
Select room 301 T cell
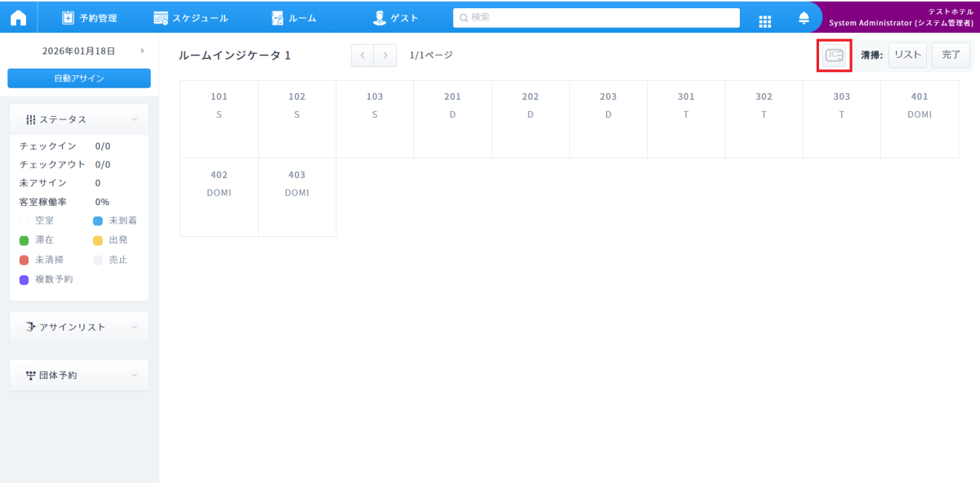(x=686, y=119)
